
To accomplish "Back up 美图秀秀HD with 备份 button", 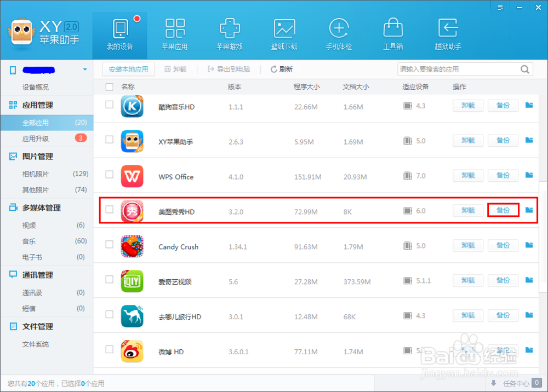I will [503, 210].
